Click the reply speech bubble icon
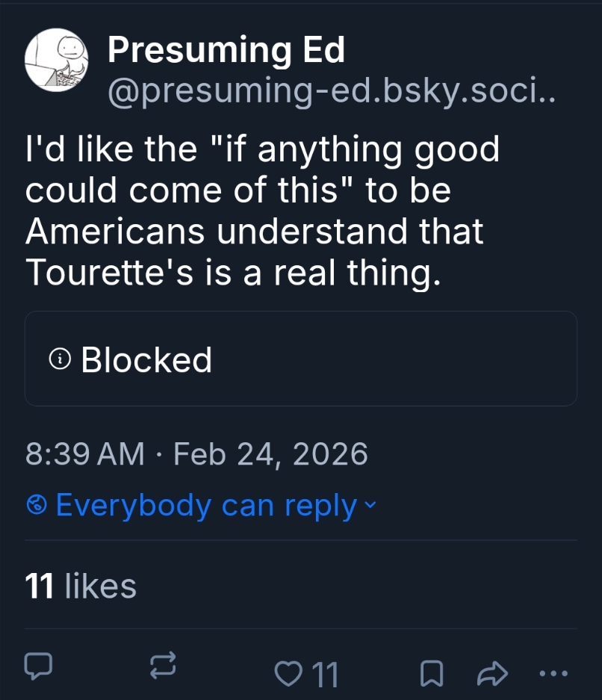Screen dimensions: 602x700 pos(38,666)
